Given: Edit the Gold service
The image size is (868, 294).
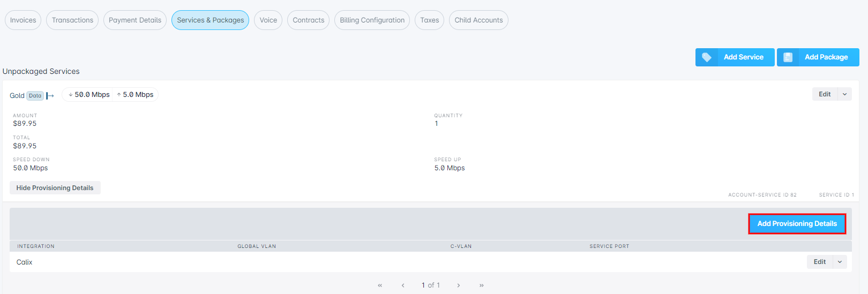Looking at the screenshot, I should [x=825, y=94].
